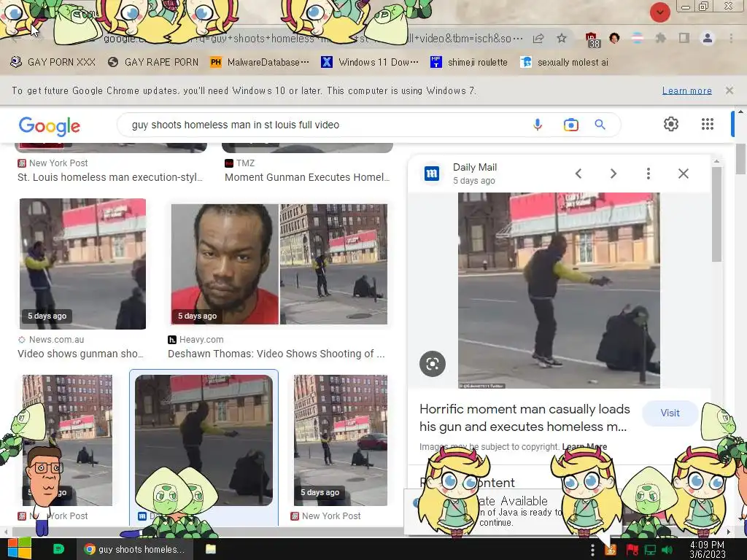Click the Learn more link in update notice
747x560 pixels.
(x=687, y=90)
